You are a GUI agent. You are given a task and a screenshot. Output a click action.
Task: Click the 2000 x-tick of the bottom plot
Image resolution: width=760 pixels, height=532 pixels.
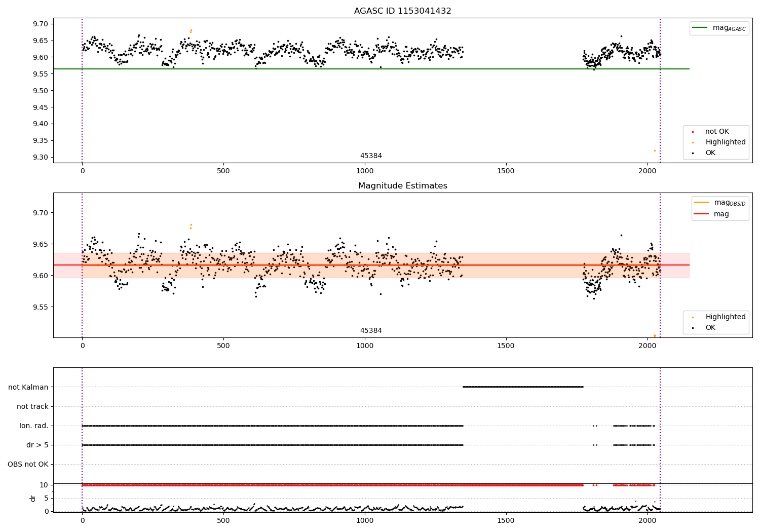pyautogui.click(x=647, y=520)
